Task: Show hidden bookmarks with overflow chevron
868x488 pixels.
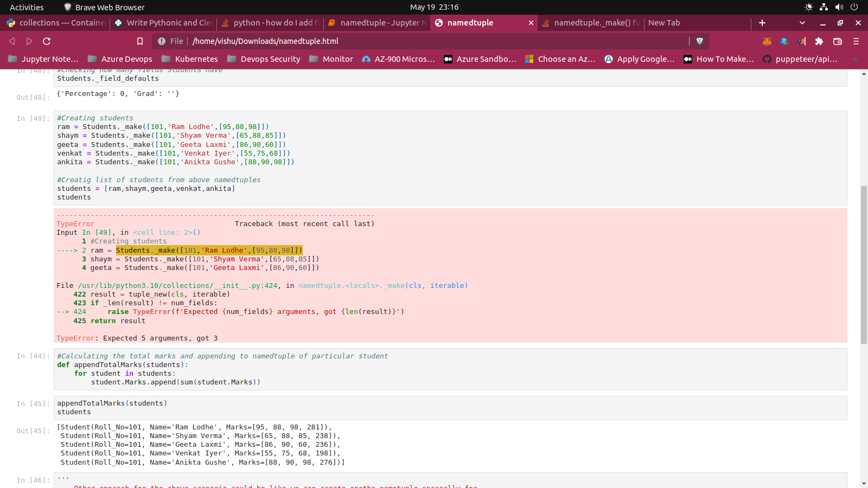Action: click(x=856, y=59)
